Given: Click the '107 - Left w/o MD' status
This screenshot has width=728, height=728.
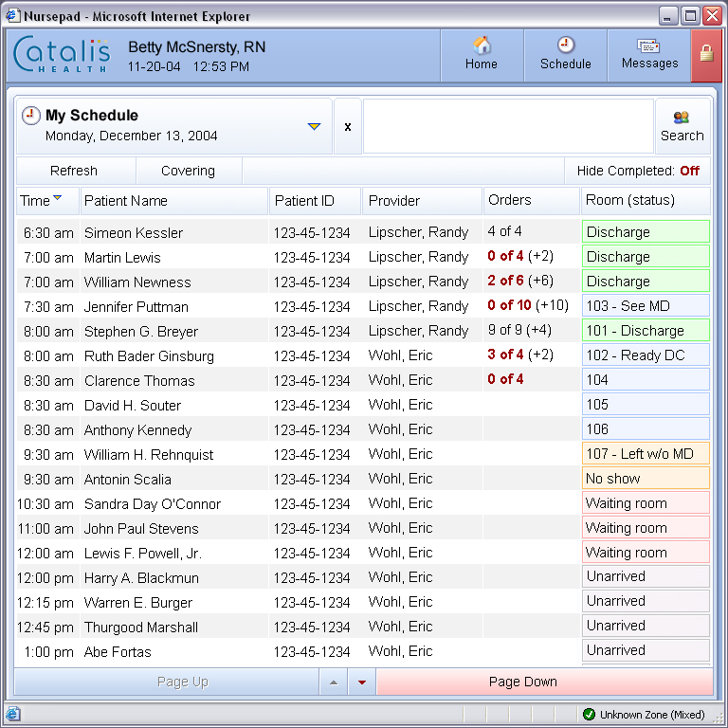Looking at the screenshot, I should click(646, 453).
